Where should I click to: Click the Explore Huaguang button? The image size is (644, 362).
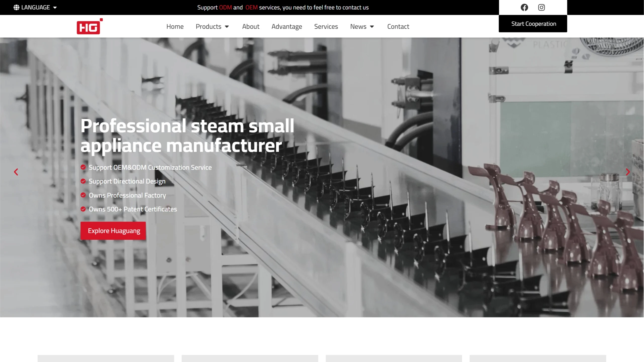click(113, 230)
